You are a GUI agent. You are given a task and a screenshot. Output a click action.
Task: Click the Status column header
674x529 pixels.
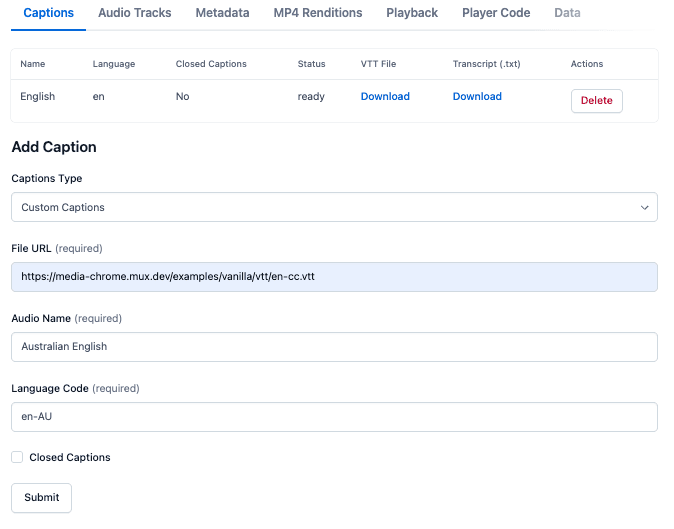point(311,64)
